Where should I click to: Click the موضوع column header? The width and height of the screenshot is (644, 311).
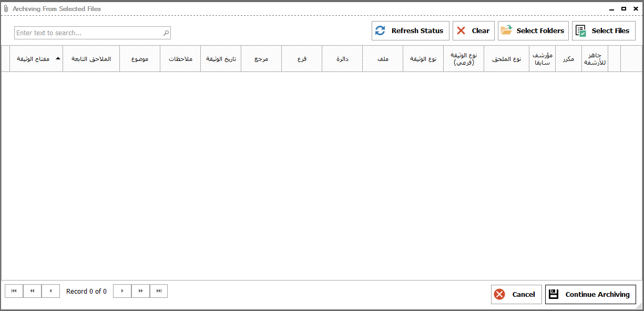point(140,58)
